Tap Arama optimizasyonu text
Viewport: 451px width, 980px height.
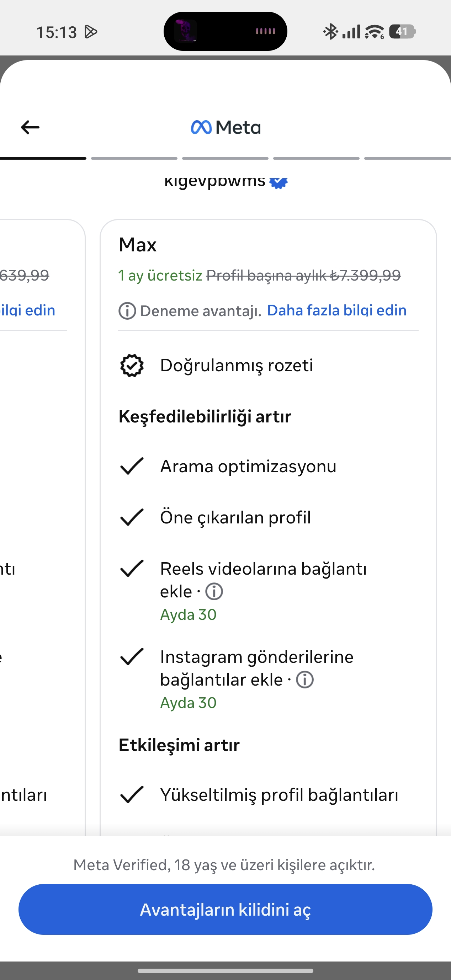pos(248,467)
